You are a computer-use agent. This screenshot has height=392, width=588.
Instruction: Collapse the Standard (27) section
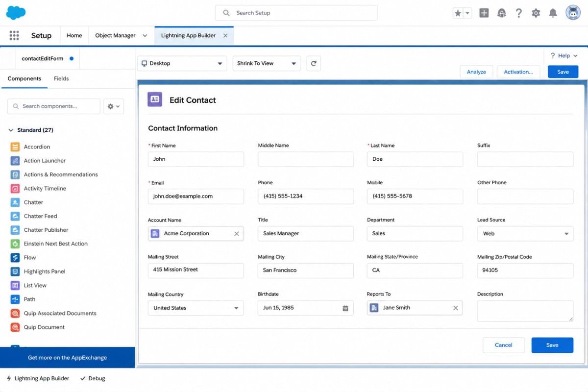click(x=11, y=130)
